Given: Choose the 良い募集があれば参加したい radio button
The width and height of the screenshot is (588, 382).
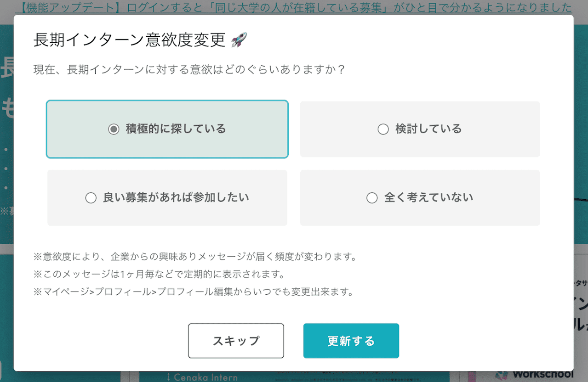Looking at the screenshot, I should (91, 198).
